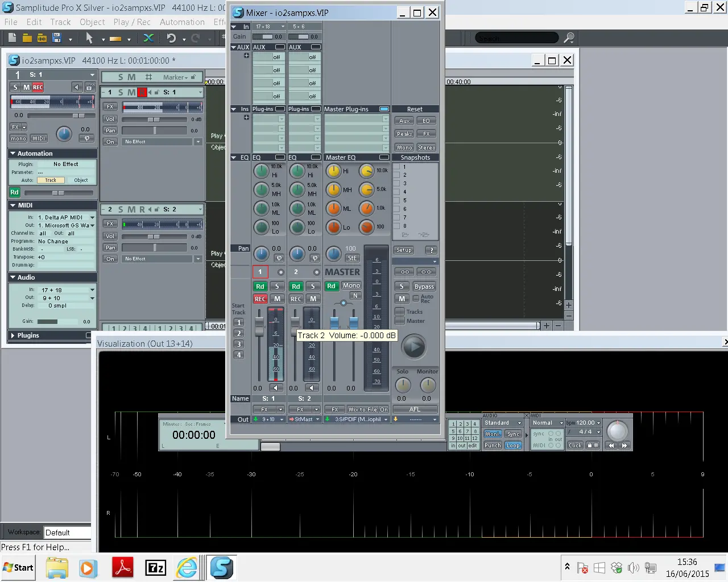This screenshot has width=728, height=582.
Task: Click the link channels icon in mixer
Action: (405, 272)
